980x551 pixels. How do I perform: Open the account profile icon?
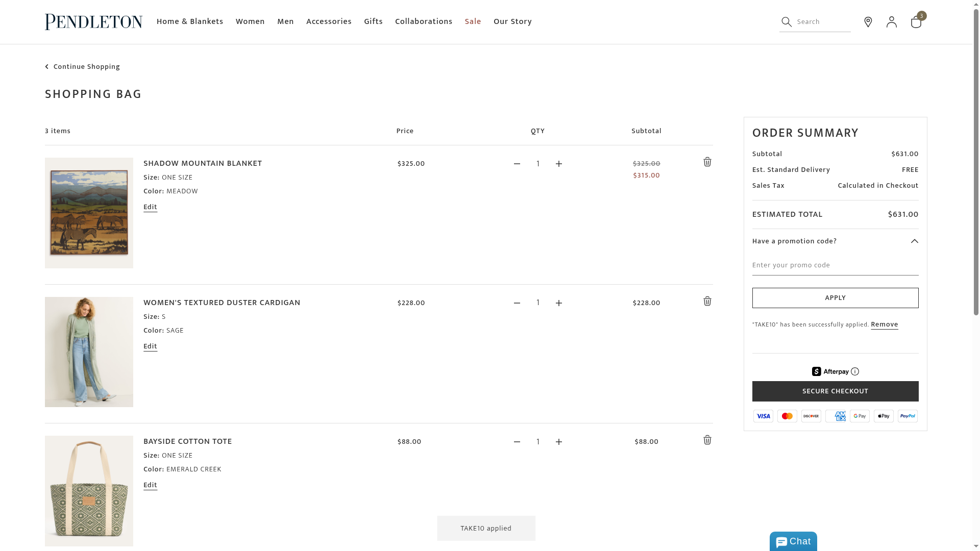click(891, 22)
